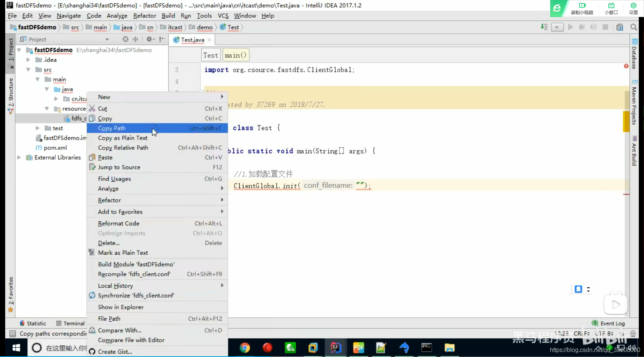
Task: Collapse the src folder
Action: tap(28, 70)
